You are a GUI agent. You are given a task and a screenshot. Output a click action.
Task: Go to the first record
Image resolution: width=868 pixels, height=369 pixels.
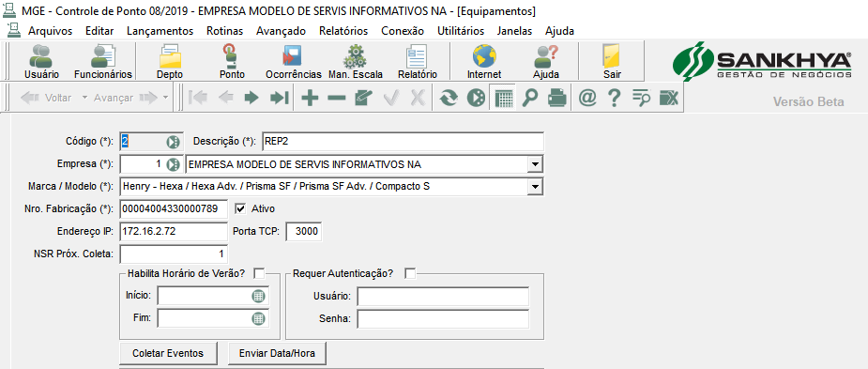point(198,98)
